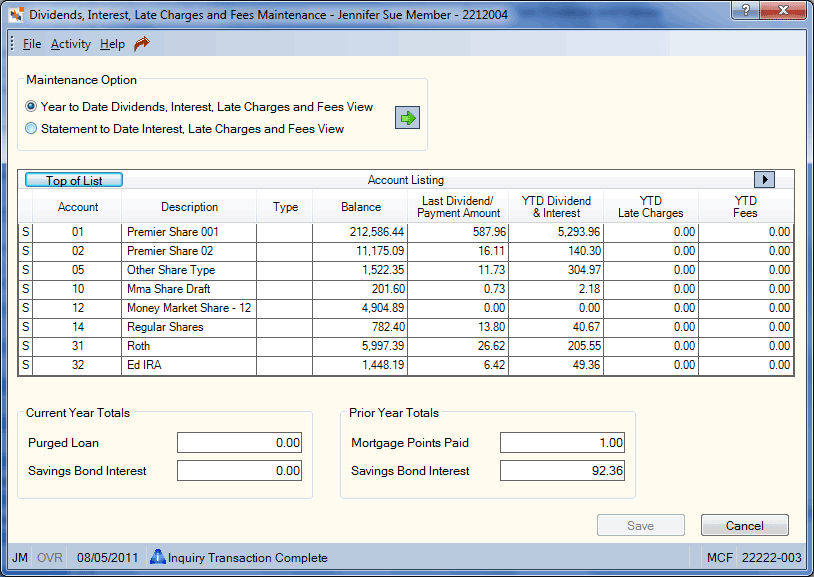Select the Regular Shares row description
Image resolution: width=814 pixels, height=577 pixels.
tap(189, 327)
